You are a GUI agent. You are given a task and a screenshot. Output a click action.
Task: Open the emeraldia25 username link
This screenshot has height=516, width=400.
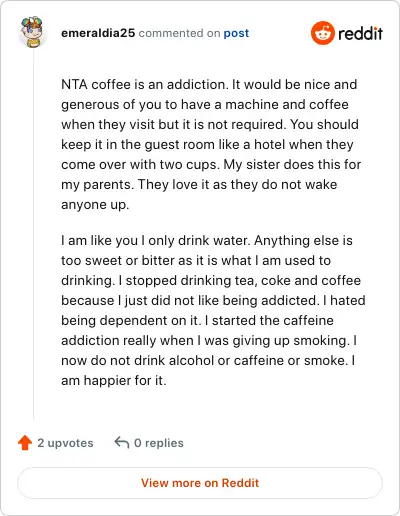98,33
